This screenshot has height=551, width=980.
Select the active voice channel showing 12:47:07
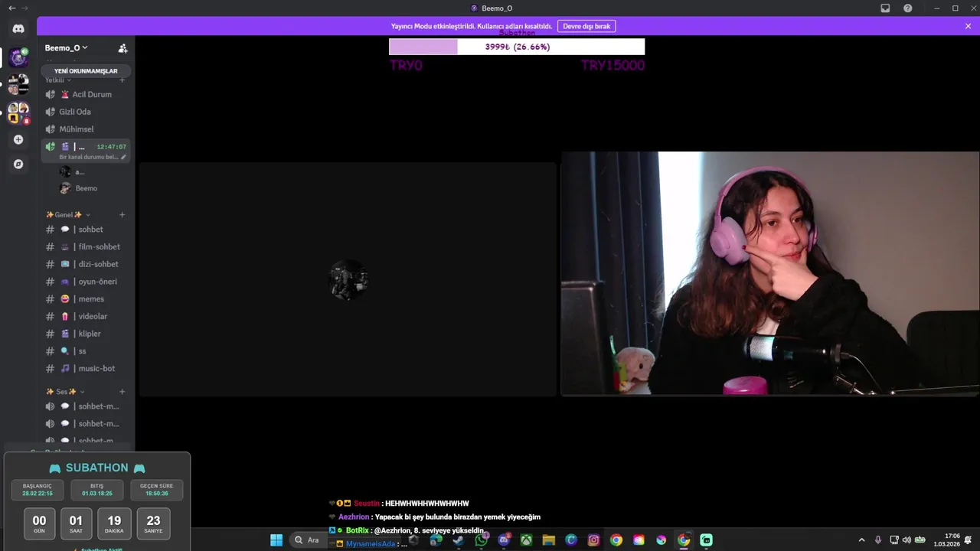(85, 151)
